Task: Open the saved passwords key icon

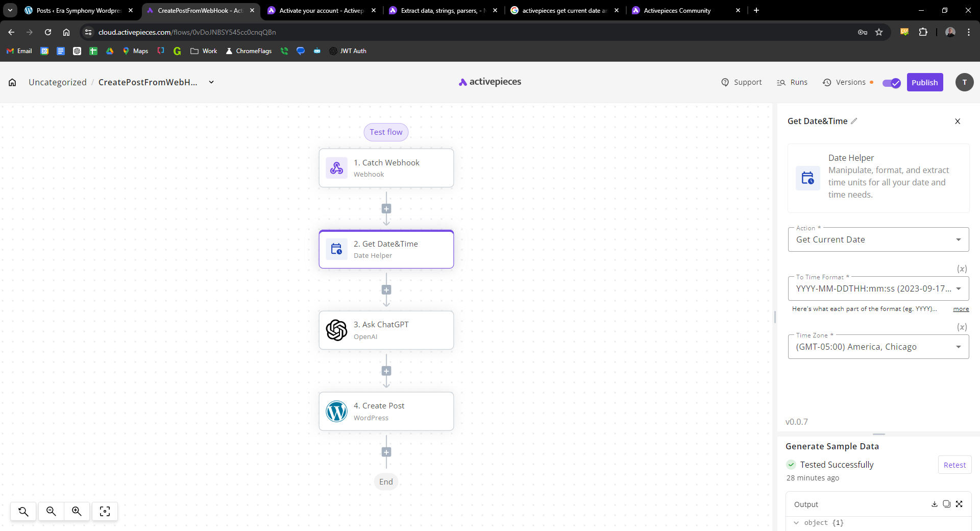Action: [863, 32]
